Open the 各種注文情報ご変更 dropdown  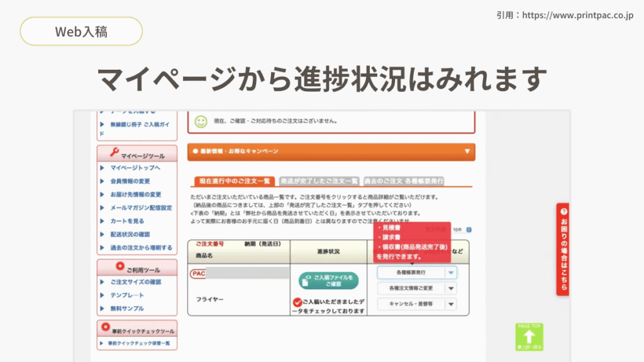[x=417, y=288]
